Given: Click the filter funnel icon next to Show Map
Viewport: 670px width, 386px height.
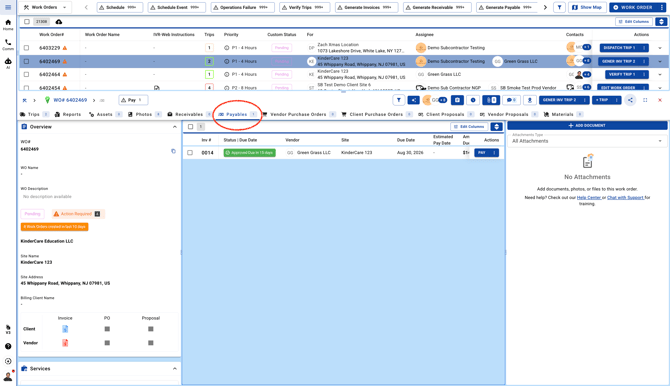Looking at the screenshot, I should [x=559, y=7].
